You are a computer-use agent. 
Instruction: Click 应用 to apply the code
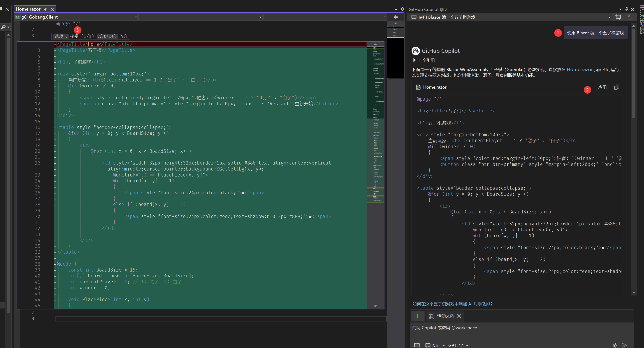(x=602, y=87)
